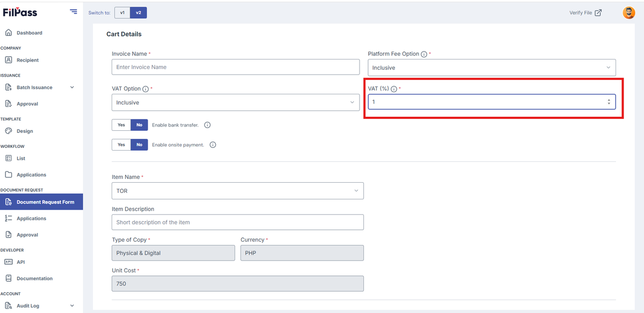Click the Document Request Approval icon
Image resolution: width=644 pixels, height=313 pixels.
coord(8,235)
